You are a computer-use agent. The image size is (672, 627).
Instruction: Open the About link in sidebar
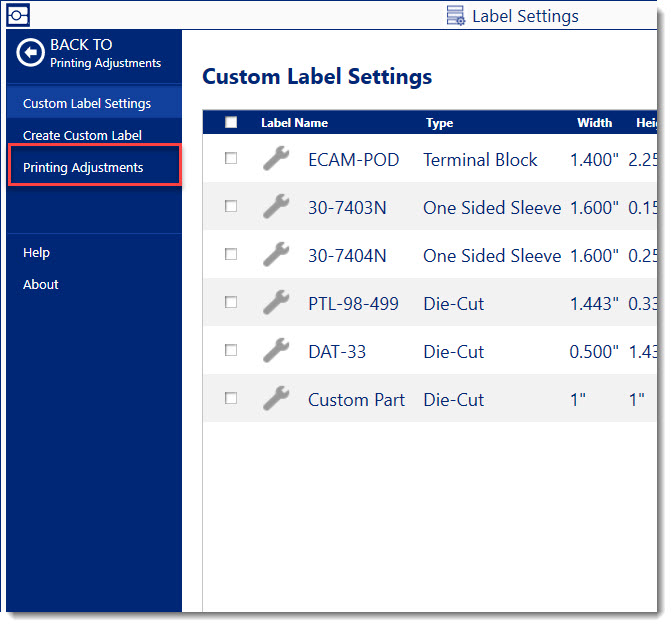[x=41, y=284]
